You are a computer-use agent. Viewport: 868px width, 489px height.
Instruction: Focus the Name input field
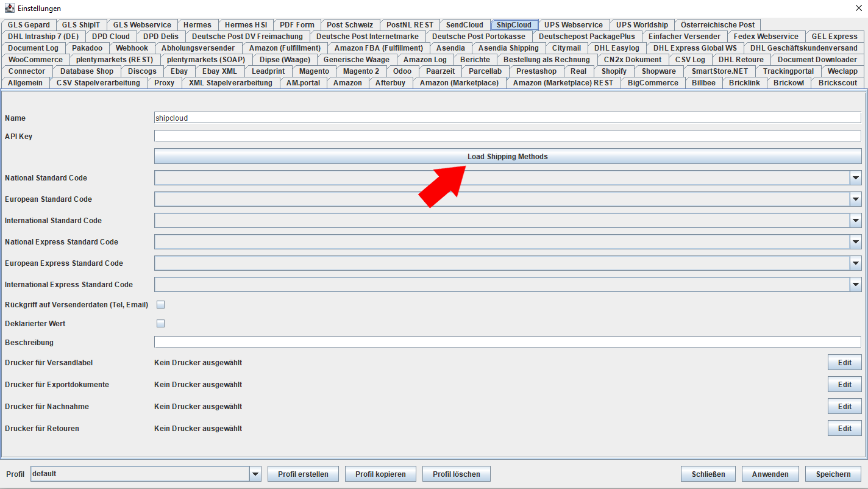[x=508, y=118]
